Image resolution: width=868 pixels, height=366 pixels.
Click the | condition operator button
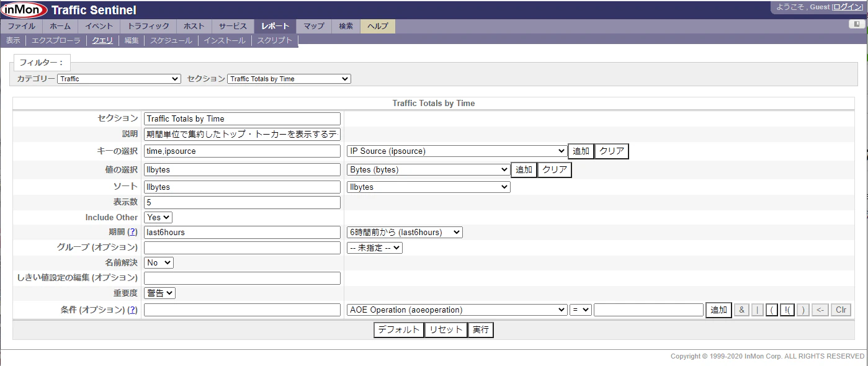point(757,310)
